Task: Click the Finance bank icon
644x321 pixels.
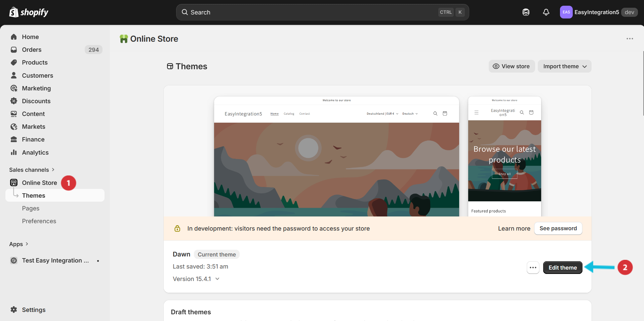Action: tap(14, 139)
